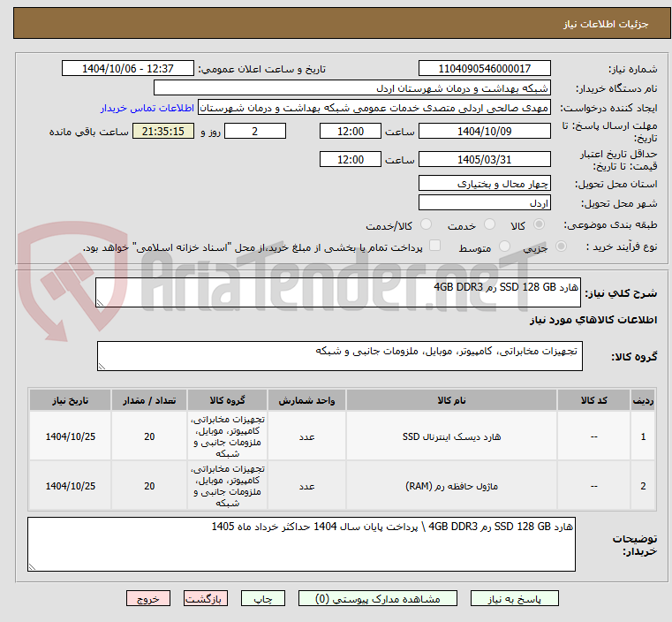Click quantity 20 in the RAM row
This screenshot has height=622, width=672.
(149, 486)
